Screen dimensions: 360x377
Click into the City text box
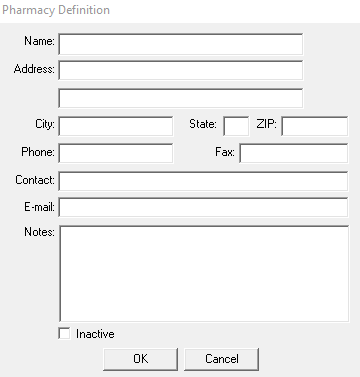[116, 126]
